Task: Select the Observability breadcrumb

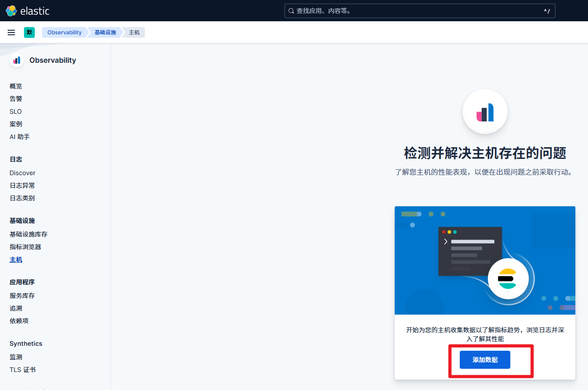Action: pos(65,32)
